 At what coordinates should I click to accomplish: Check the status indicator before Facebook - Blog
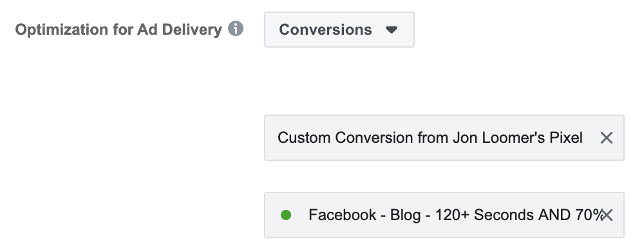pyautogui.click(x=286, y=215)
